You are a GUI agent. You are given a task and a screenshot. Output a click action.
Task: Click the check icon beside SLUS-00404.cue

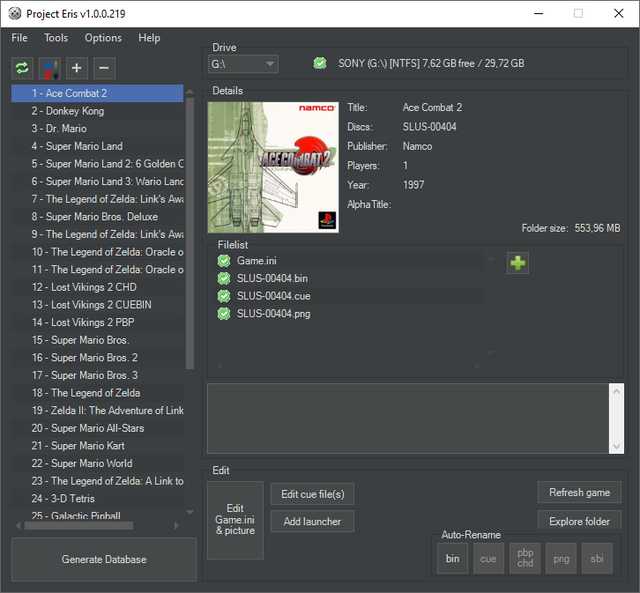coord(224,296)
